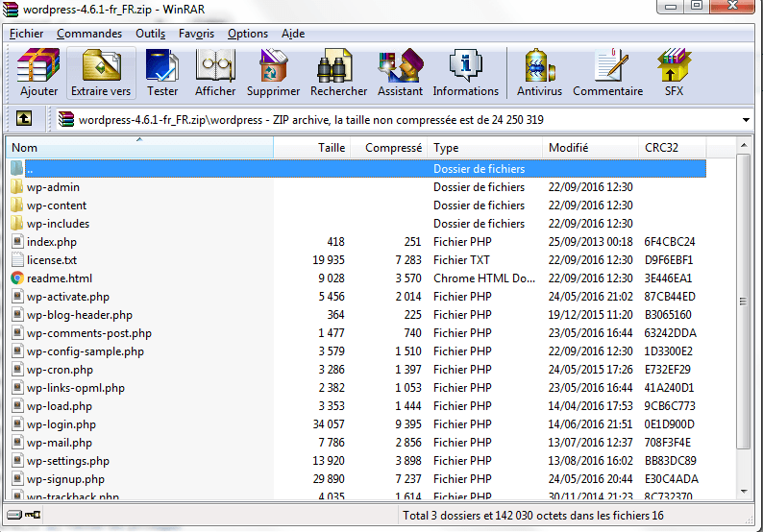The width and height of the screenshot is (763, 532).
Task: Expand the address bar path dropdown
Action: 746,120
